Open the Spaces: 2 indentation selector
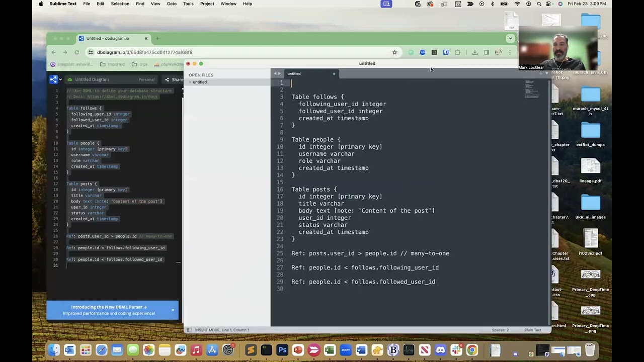The width and height of the screenshot is (644, 362). [500, 330]
